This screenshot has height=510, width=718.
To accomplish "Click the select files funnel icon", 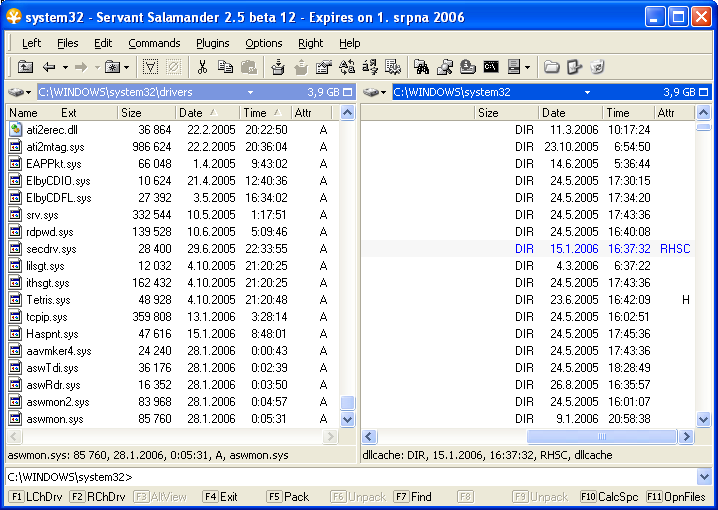I will click(x=150, y=67).
